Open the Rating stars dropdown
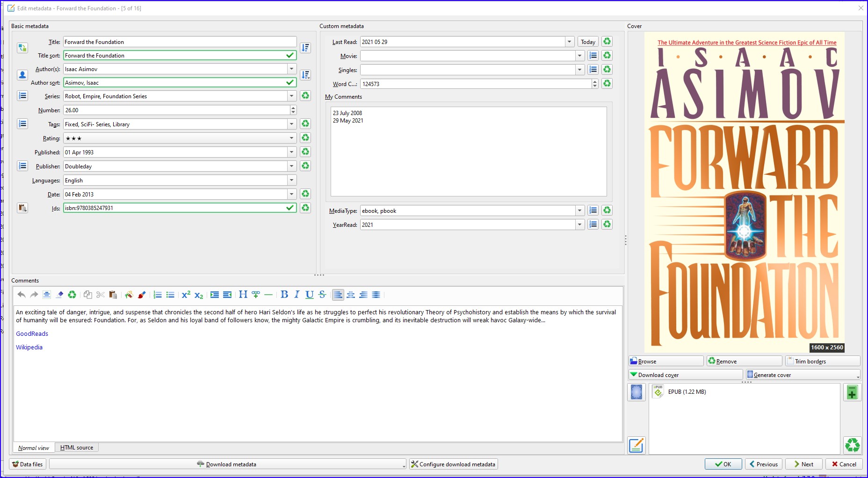Screen dimensions: 868x478 tap(292, 138)
